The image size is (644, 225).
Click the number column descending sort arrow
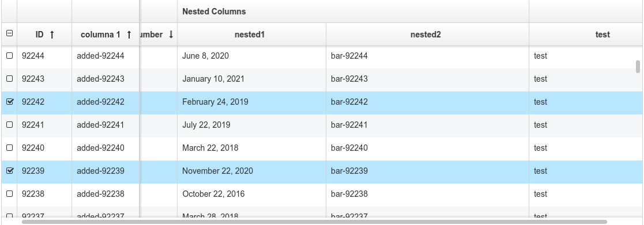171,35
